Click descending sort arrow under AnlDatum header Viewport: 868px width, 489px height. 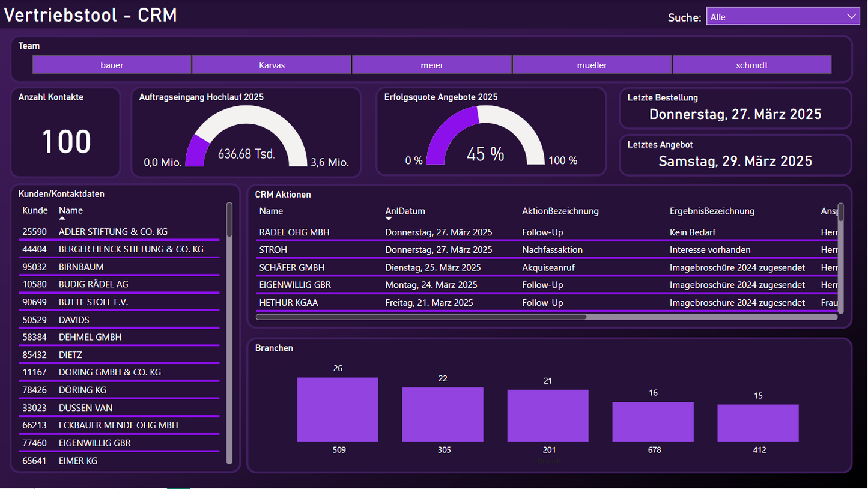[x=389, y=219]
